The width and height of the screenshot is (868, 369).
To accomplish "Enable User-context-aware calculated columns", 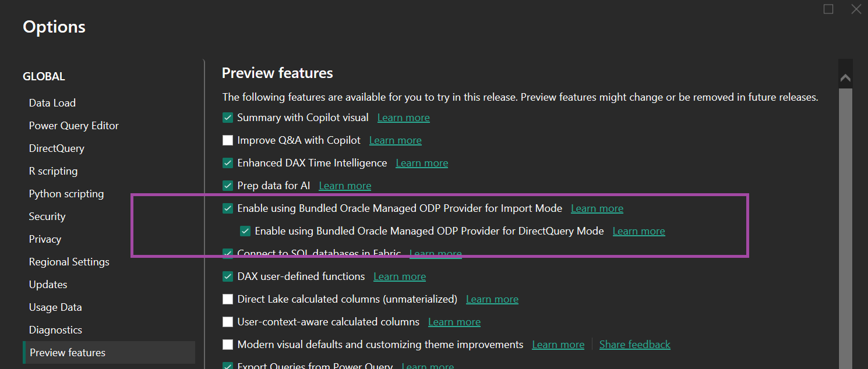I will pos(228,322).
